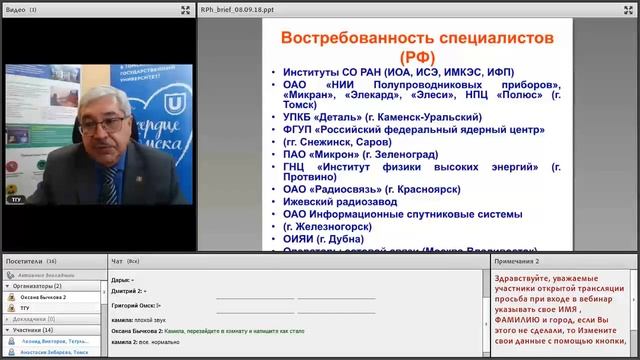
Task: Click chat message from Дарья
Action: coord(122,280)
